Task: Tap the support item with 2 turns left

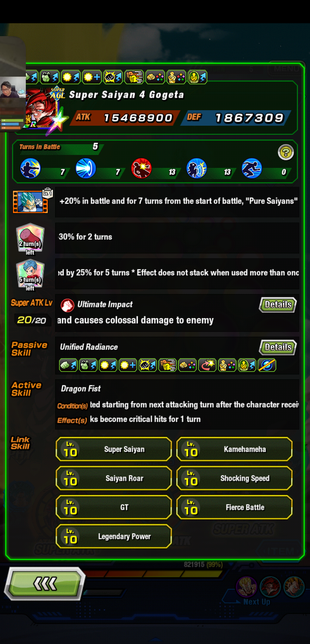Action: 30,238
